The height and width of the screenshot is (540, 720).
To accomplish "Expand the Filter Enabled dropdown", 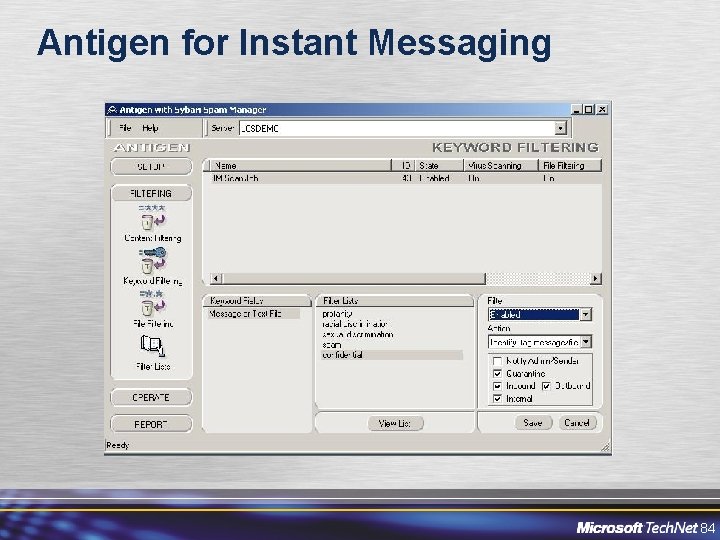I will [586, 315].
